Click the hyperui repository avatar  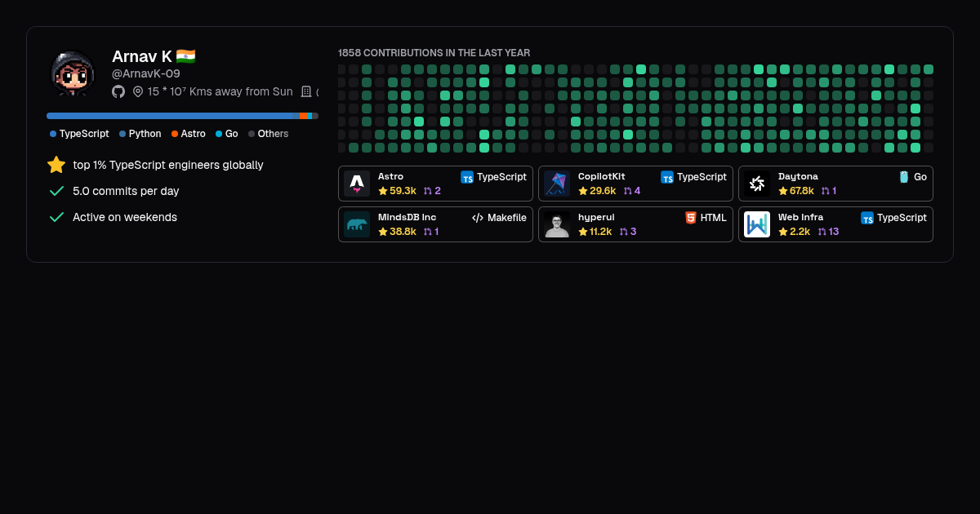(557, 224)
